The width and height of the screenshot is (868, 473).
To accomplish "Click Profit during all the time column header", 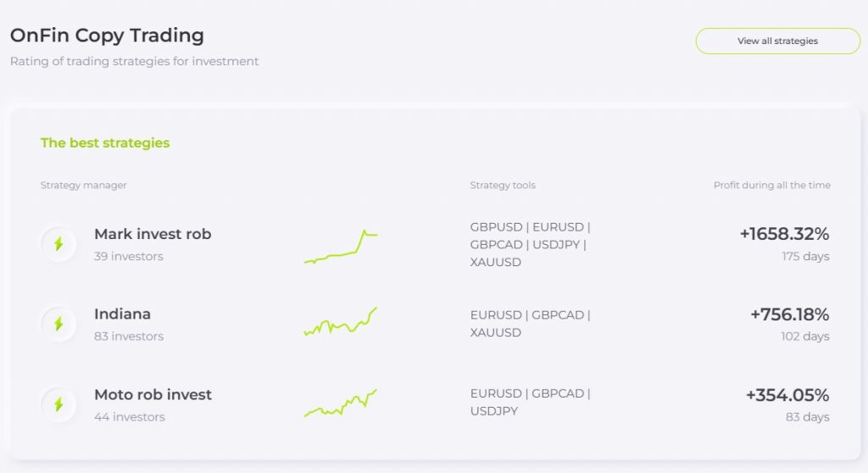I will (x=771, y=185).
